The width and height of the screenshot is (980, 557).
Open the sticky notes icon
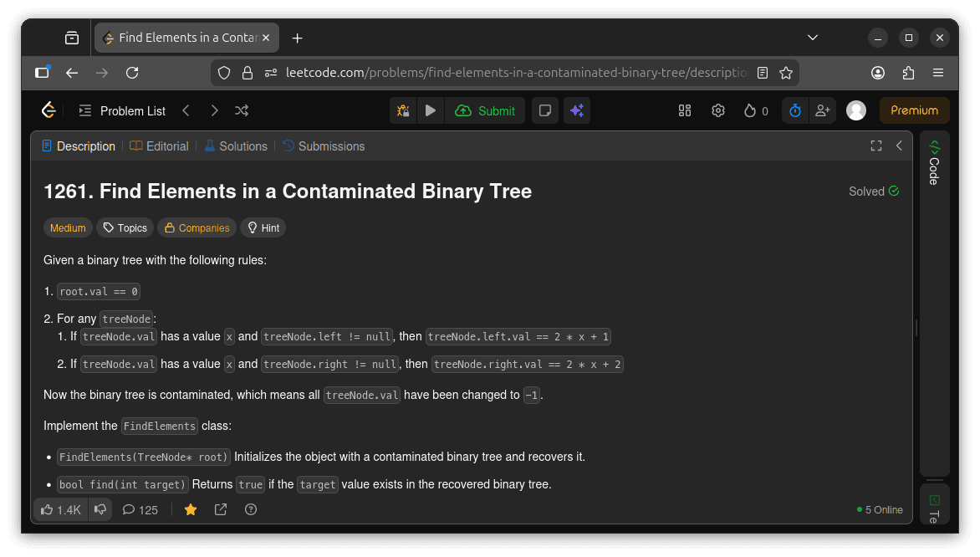(x=544, y=110)
